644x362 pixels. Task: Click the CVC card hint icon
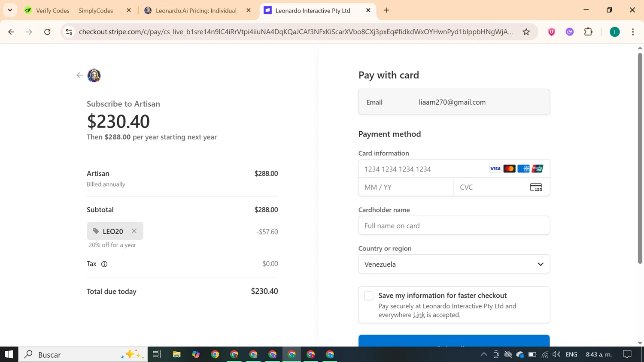tap(536, 187)
